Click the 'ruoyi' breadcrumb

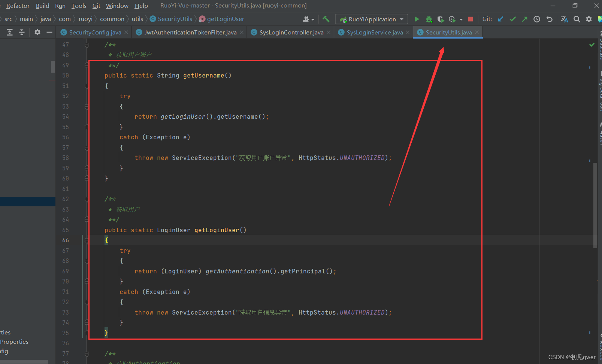pos(85,19)
